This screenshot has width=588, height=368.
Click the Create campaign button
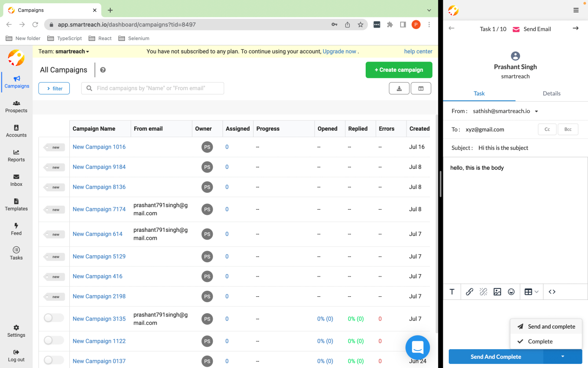click(x=399, y=70)
